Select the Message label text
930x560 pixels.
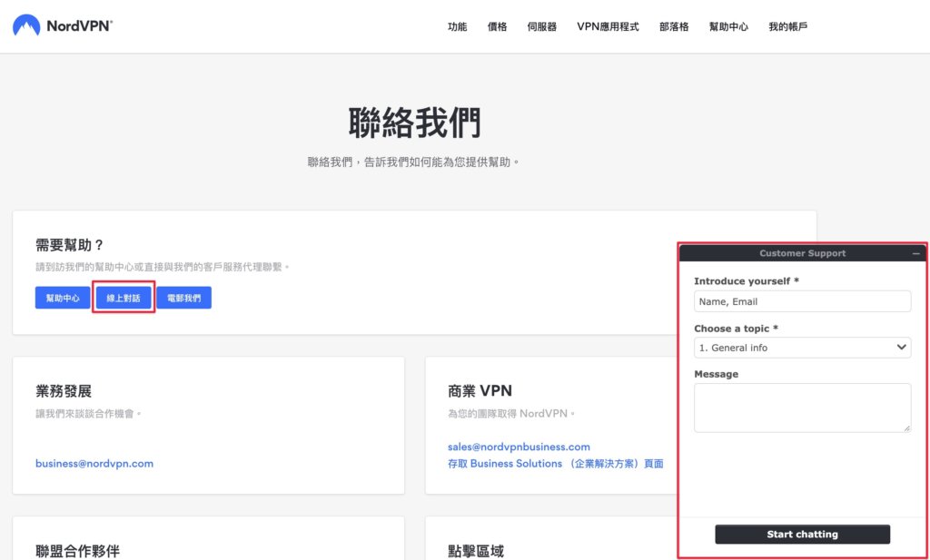716,374
